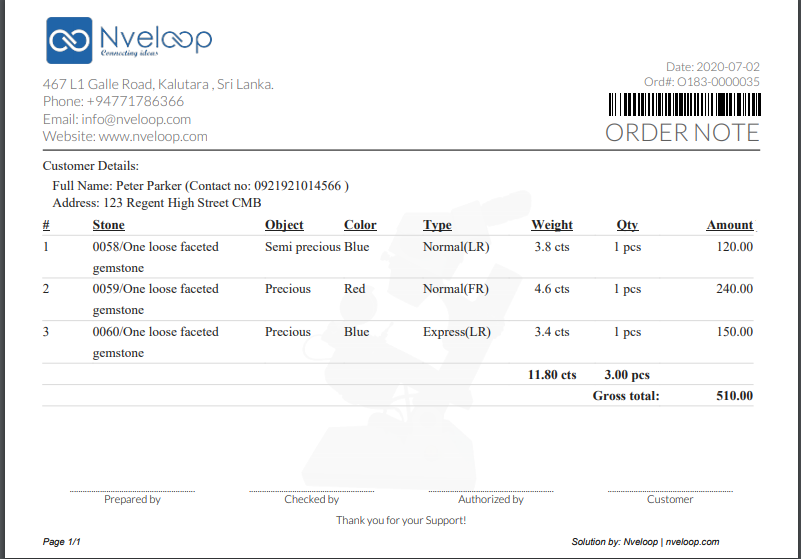Click the Authorized by signature label
Screen dimensions: 801x559
point(491,499)
